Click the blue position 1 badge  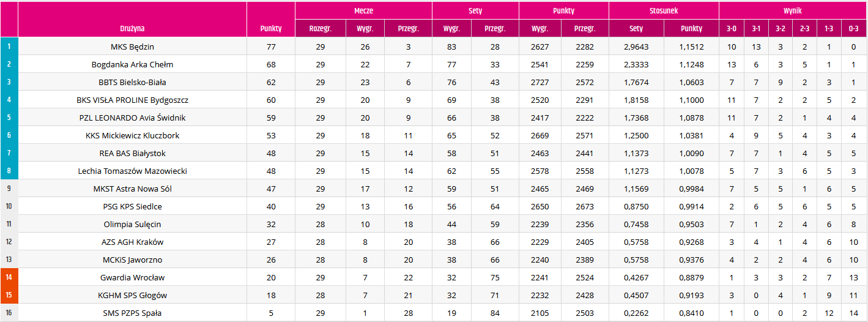click(9, 47)
